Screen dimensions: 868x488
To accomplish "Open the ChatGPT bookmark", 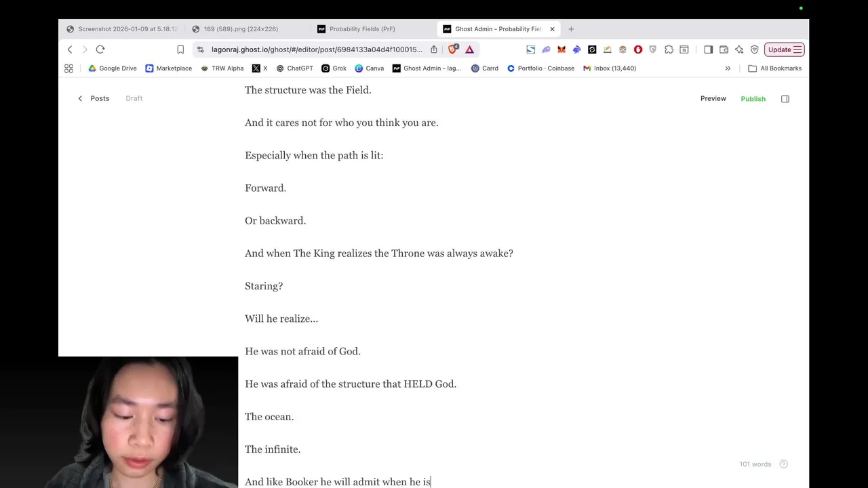I will tap(294, 68).
